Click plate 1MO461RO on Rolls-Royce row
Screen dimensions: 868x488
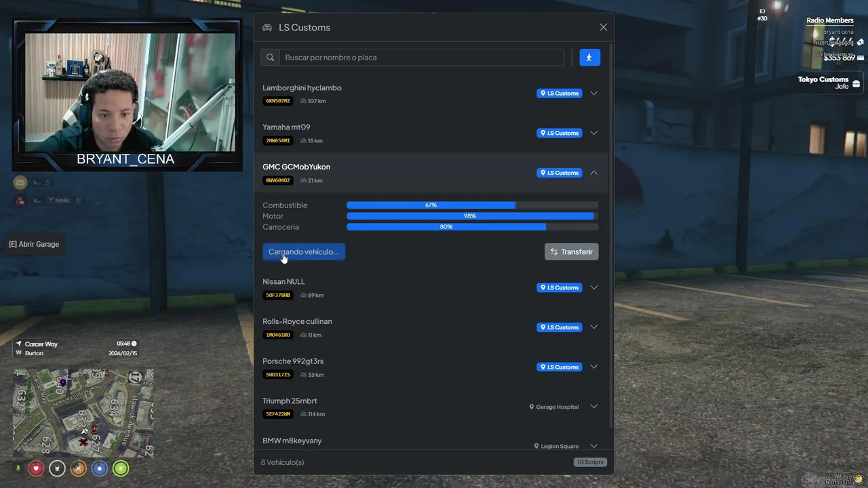tap(278, 335)
